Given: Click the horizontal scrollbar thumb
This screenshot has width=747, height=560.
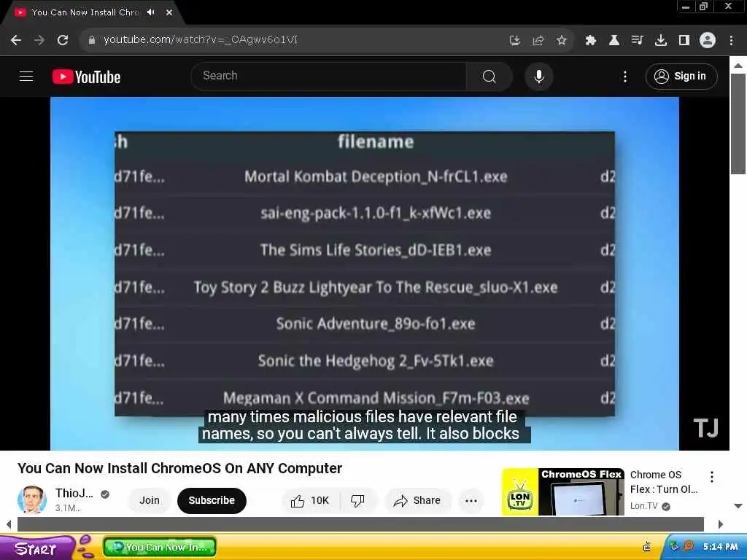Looking at the screenshot, I should 360,524.
